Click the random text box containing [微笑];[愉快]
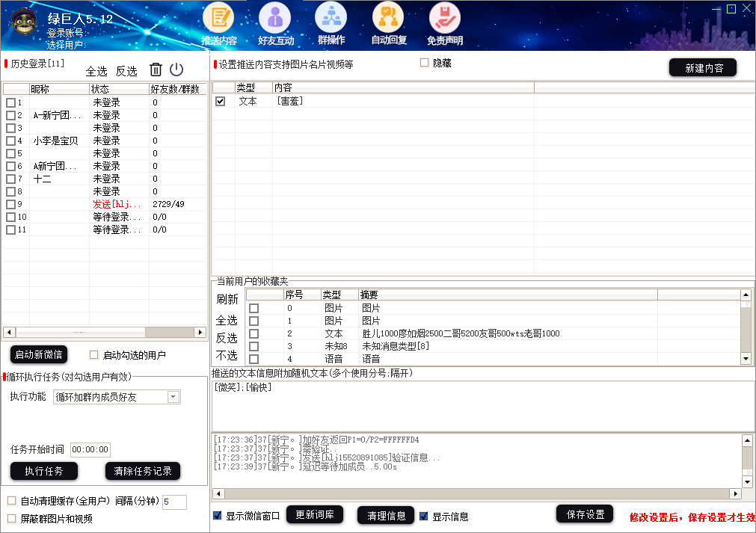756x533 pixels. click(x=482, y=405)
